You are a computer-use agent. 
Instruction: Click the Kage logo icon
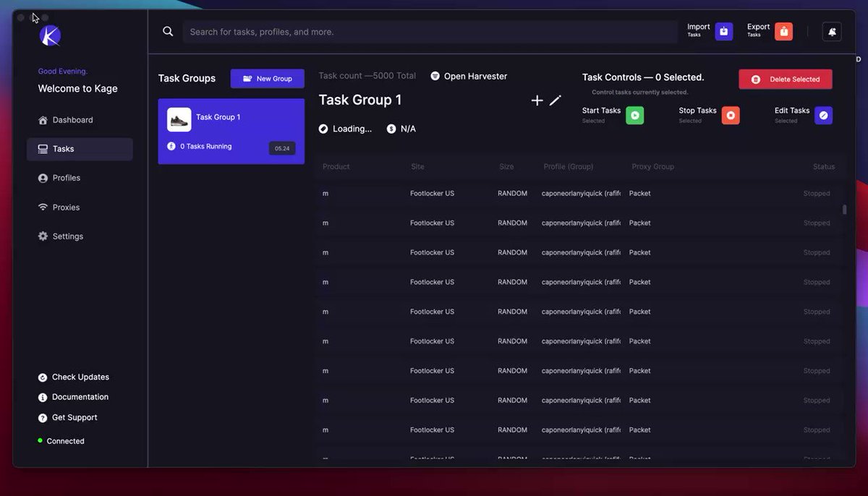(x=50, y=36)
